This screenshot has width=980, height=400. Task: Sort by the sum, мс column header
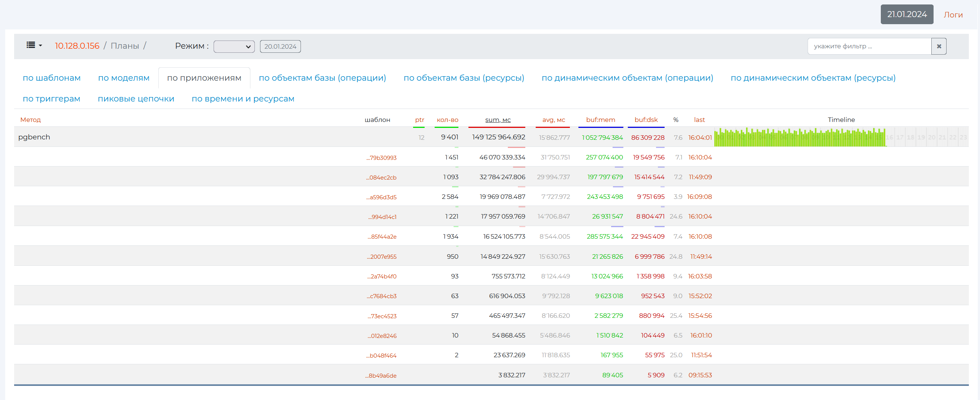497,120
